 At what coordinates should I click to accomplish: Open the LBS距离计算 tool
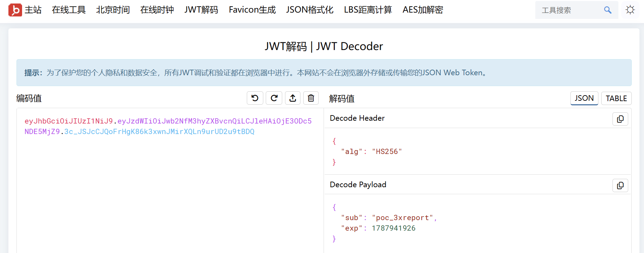[x=368, y=10]
